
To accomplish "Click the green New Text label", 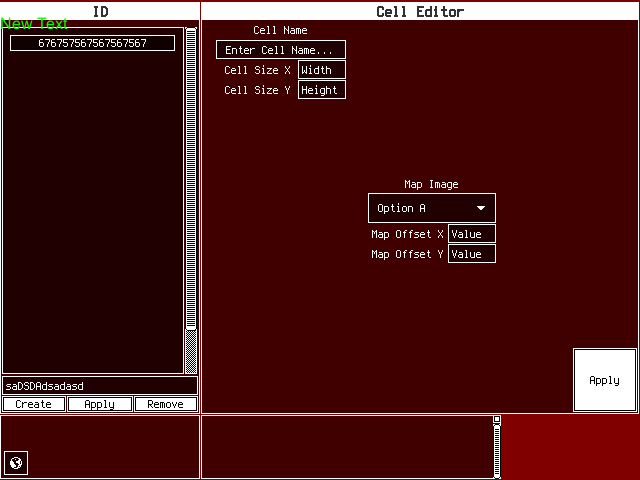I will pyautogui.click(x=34, y=24).
